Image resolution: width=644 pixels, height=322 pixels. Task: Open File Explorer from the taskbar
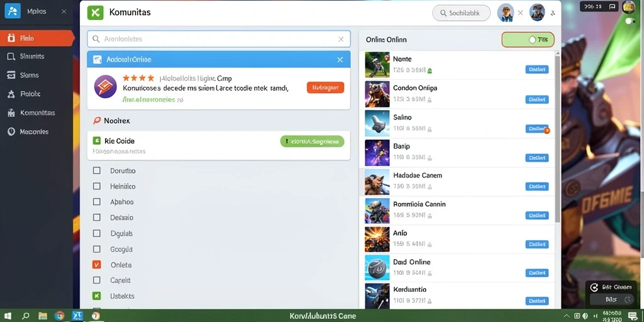(x=43, y=316)
